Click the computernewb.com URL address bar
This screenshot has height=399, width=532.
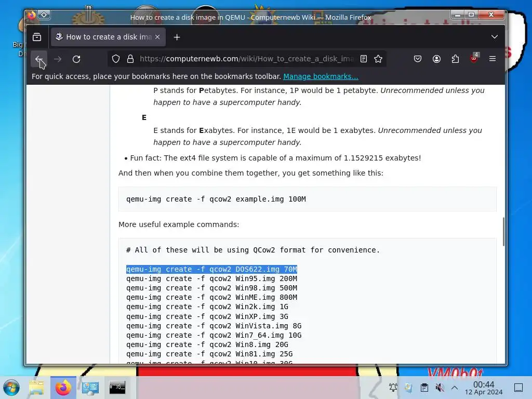click(246, 59)
